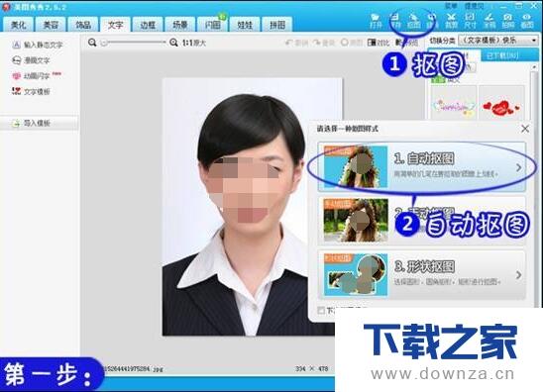
Task: Click the 形状抠图 preview thumbnail
Action: [x=356, y=274]
